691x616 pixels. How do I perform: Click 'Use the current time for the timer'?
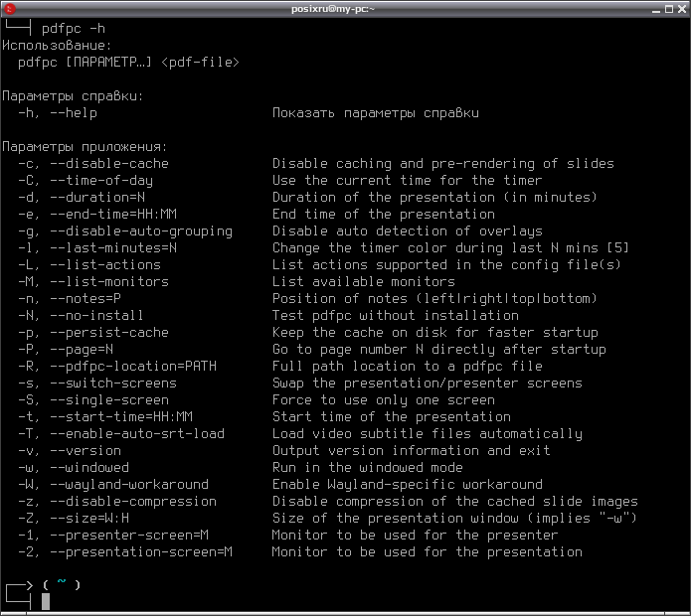(408, 181)
